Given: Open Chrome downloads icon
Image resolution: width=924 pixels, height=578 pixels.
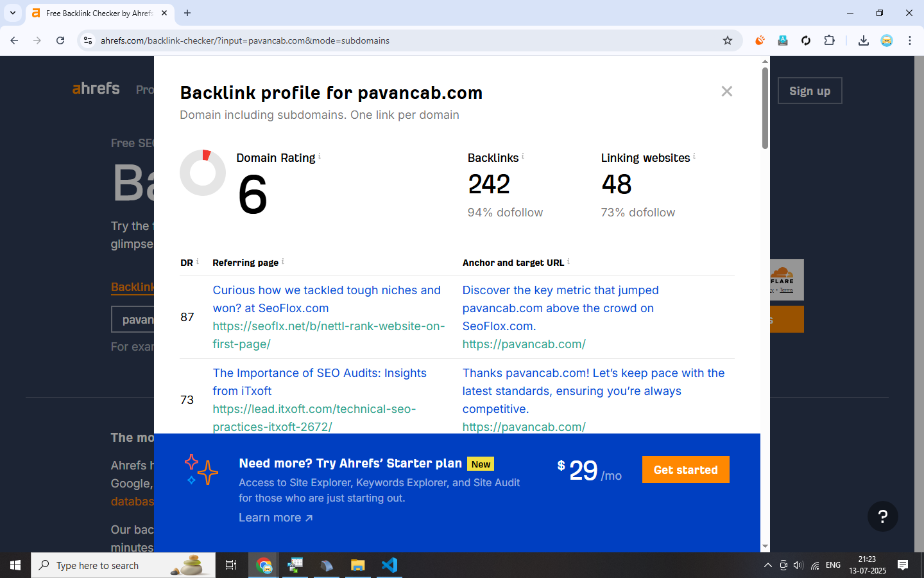Looking at the screenshot, I should tap(863, 40).
